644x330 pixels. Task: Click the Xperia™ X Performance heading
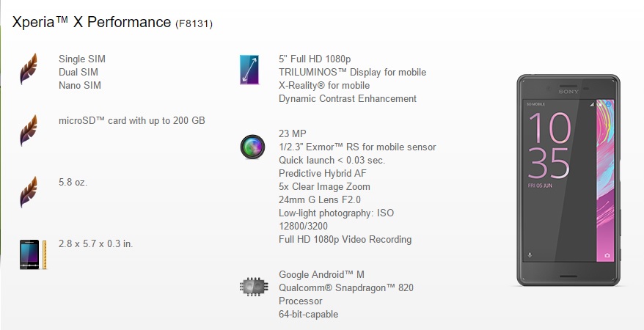(x=92, y=23)
